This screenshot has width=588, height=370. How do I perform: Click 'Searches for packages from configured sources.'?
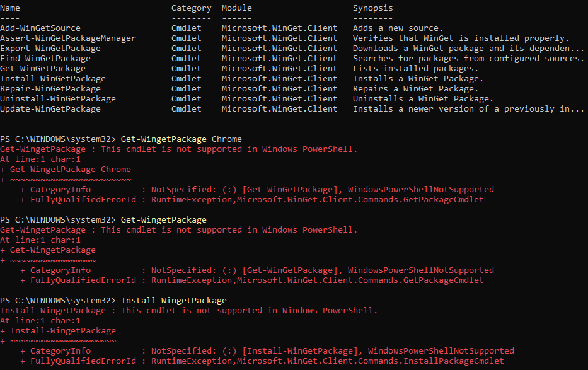(468, 59)
